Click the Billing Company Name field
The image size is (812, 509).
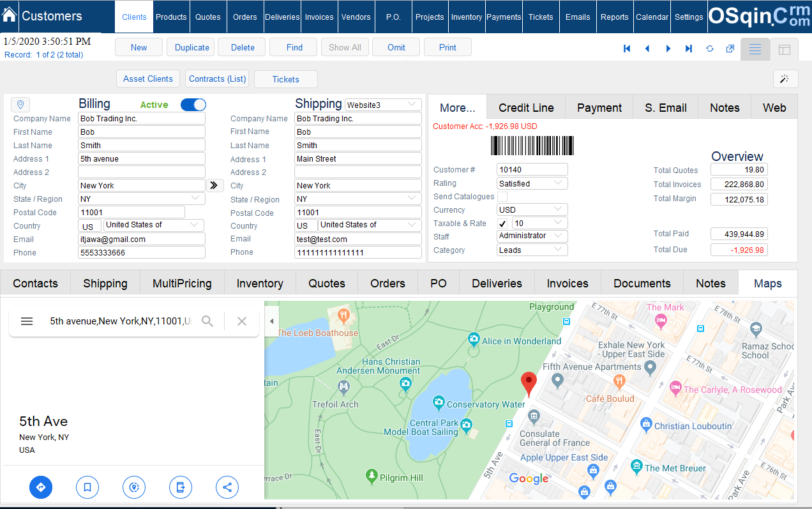point(142,118)
